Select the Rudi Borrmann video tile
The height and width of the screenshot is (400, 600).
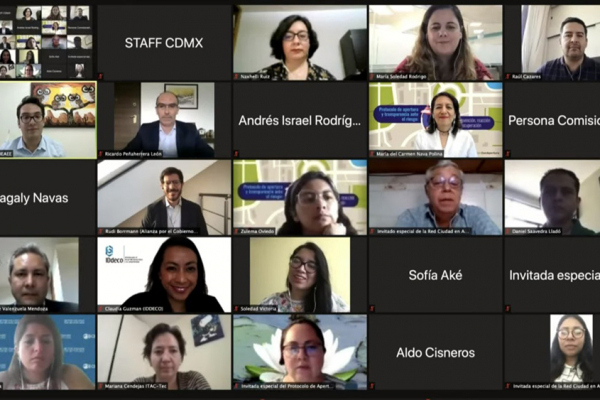click(x=165, y=198)
